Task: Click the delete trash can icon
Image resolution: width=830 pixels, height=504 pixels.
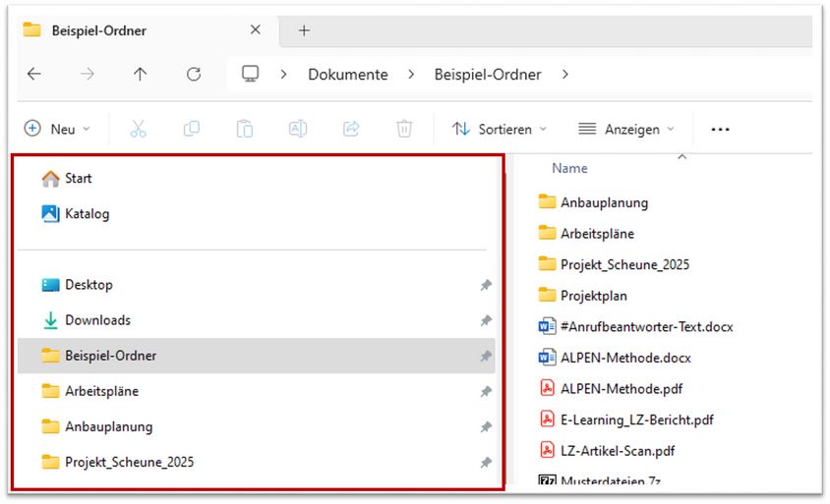Action: (404, 129)
